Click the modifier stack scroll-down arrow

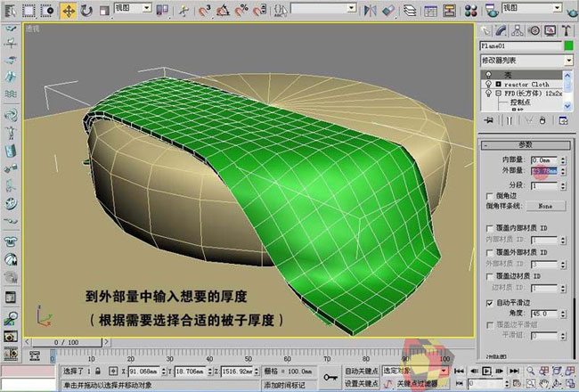coord(568,106)
